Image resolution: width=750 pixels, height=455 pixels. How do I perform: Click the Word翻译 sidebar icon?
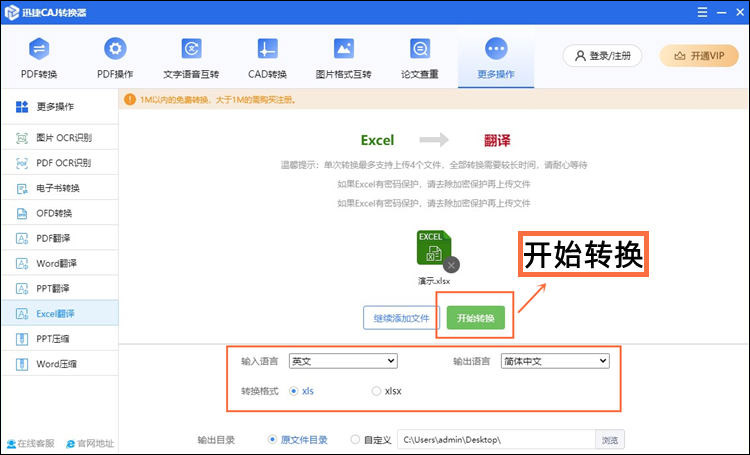22,264
